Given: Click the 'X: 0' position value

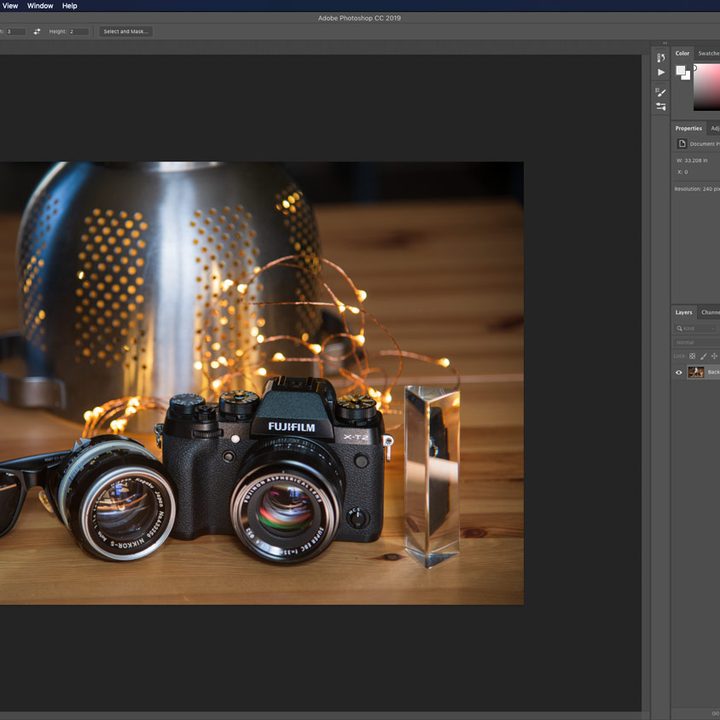Looking at the screenshot, I should point(683,172).
